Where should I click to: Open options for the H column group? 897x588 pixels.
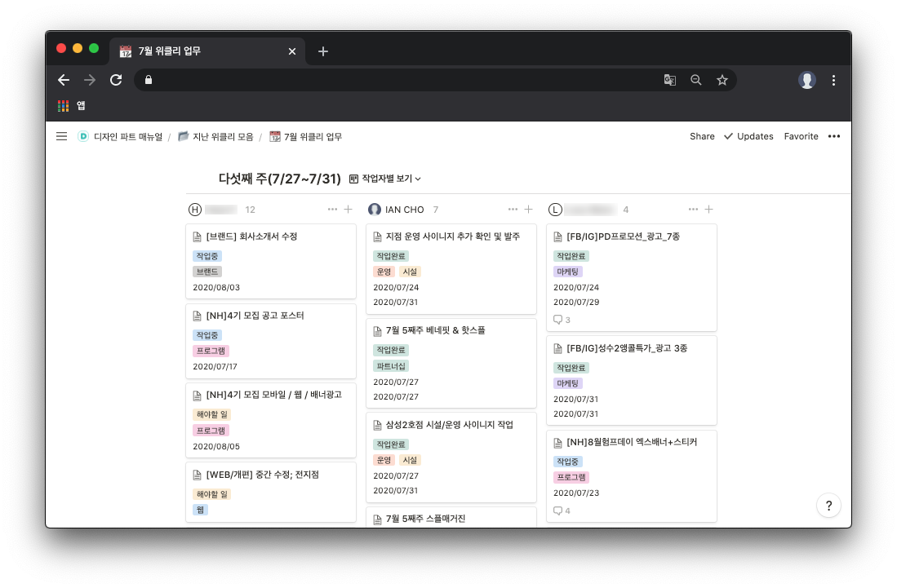point(332,210)
